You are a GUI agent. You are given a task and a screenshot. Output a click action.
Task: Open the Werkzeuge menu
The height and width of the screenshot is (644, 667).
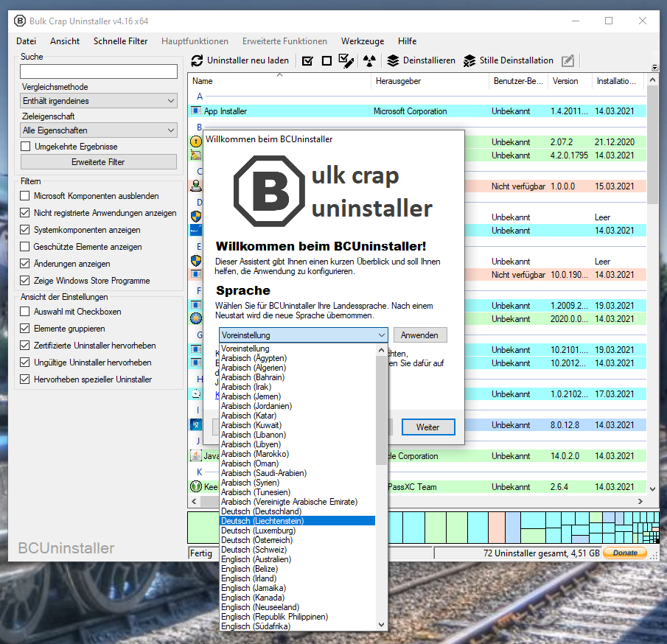pyautogui.click(x=363, y=41)
